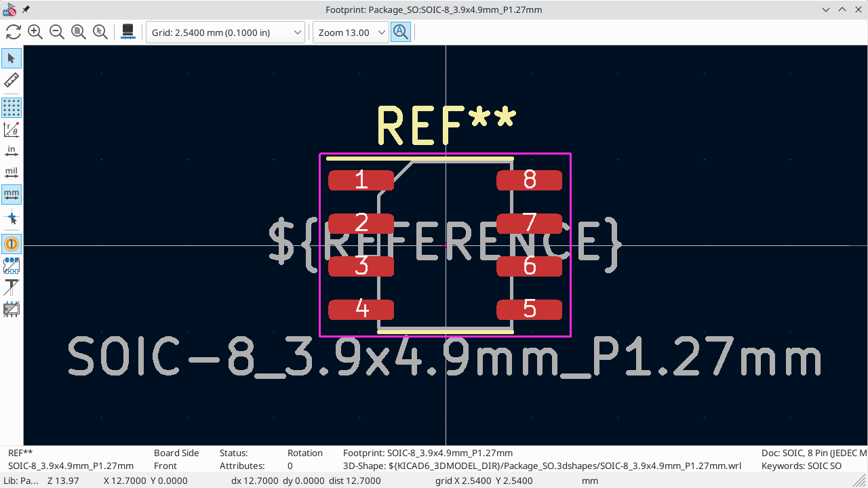Toggle grid dots display
This screenshot has width=868, height=488.
[x=12, y=107]
